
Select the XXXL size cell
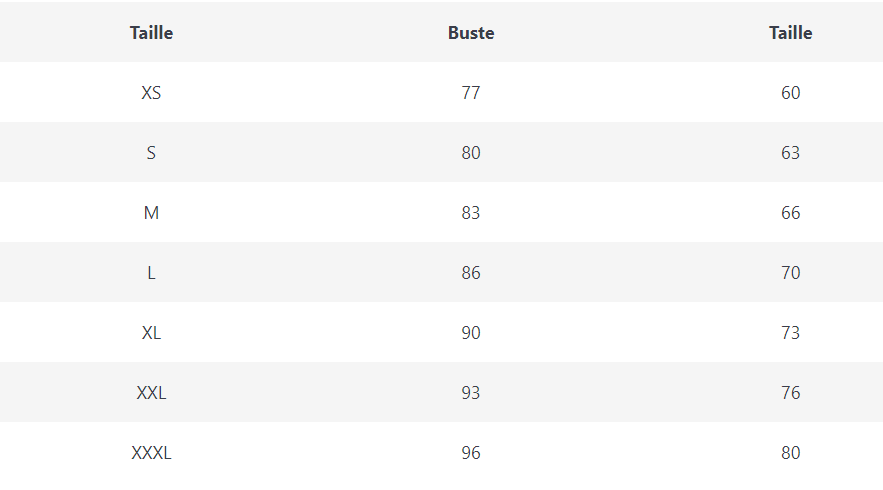pyautogui.click(x=151, y=453)
